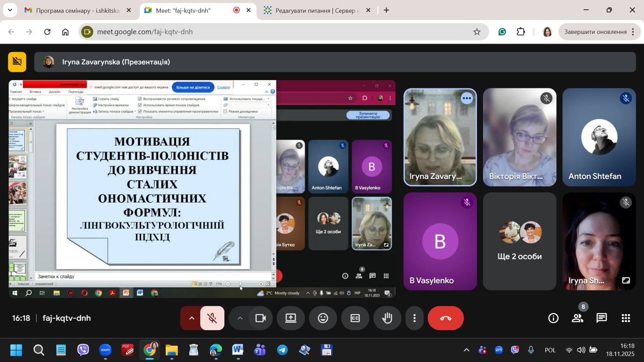Viewport: 644px width, 362px height.
Task: Toggle closed captions CC button
Action: (355, 318)
